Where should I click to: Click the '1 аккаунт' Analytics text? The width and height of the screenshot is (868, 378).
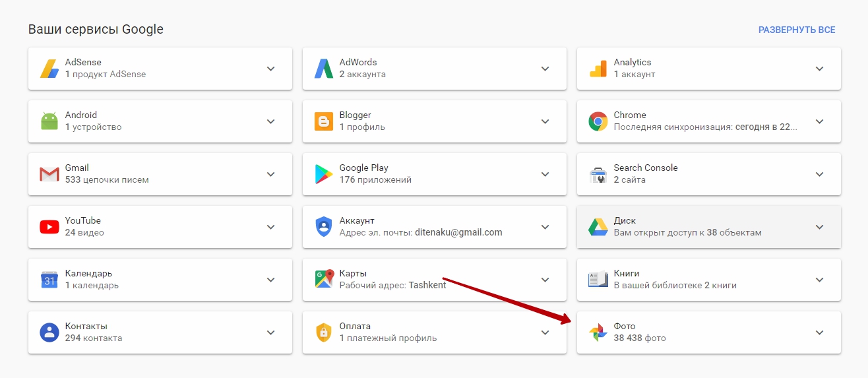[x=635, y=75]
